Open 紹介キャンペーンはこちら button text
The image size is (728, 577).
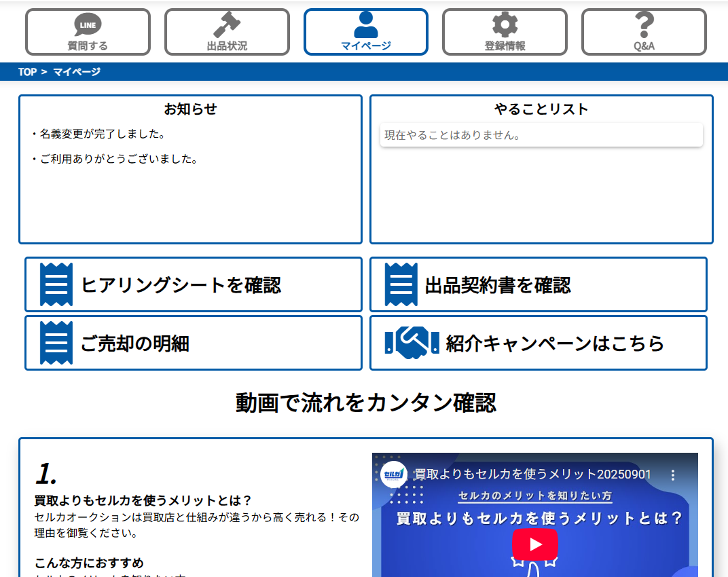555,343
